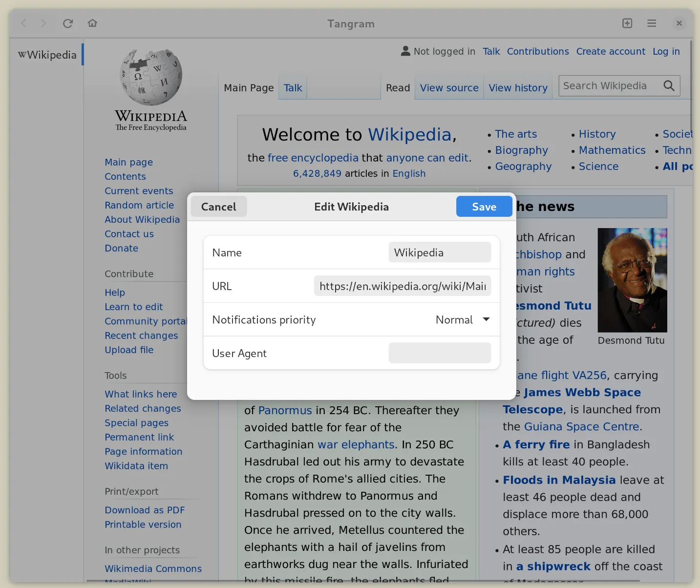The height and width of the screenshot is (588, 700).
Task: Click the back navigation arrow
Action: 24,23
